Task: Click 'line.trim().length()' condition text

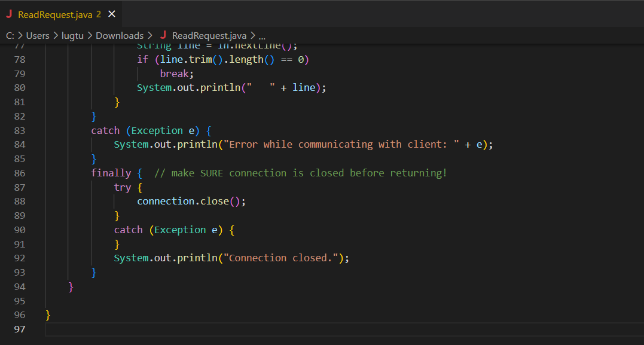Action: click(x=217, y=60)
